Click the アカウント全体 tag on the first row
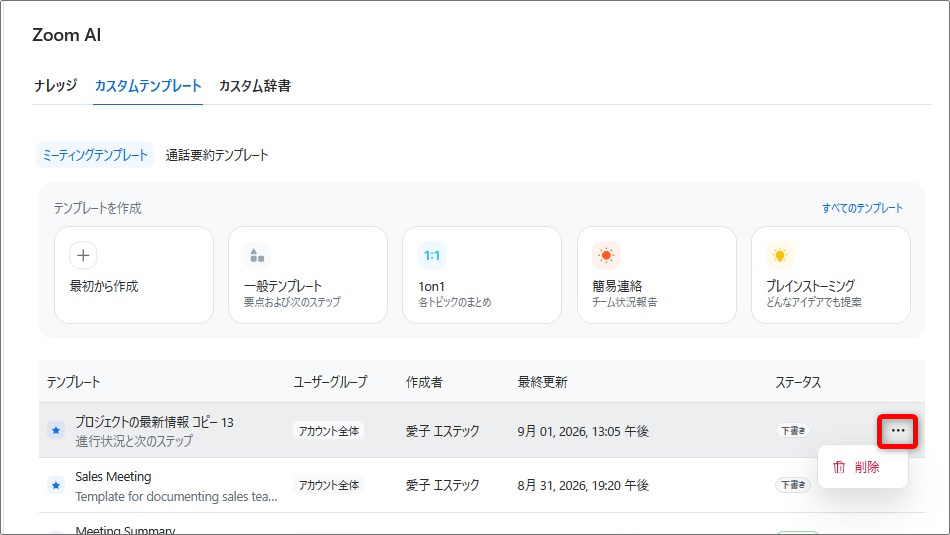This screenshot has height=535, width=950. click(329, 431)
